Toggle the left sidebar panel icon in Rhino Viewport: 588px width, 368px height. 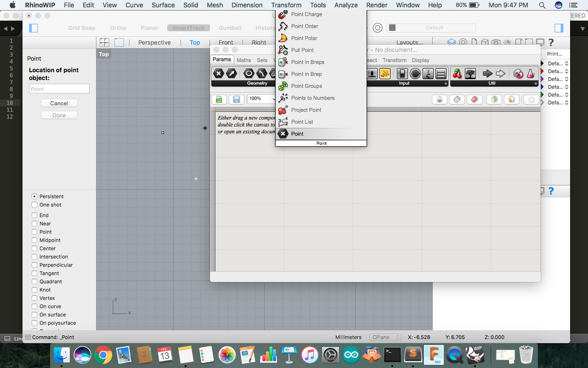click(33, 28)
